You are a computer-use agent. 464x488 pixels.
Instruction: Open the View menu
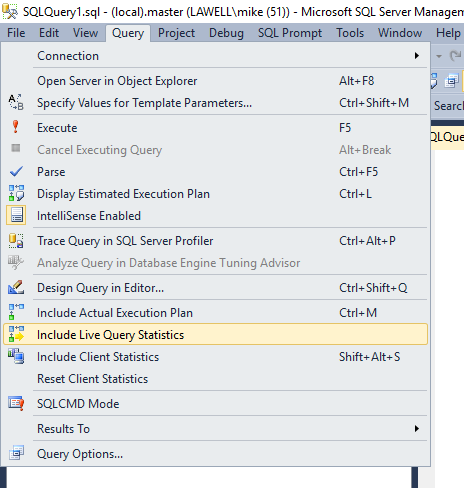pos(85,33)
